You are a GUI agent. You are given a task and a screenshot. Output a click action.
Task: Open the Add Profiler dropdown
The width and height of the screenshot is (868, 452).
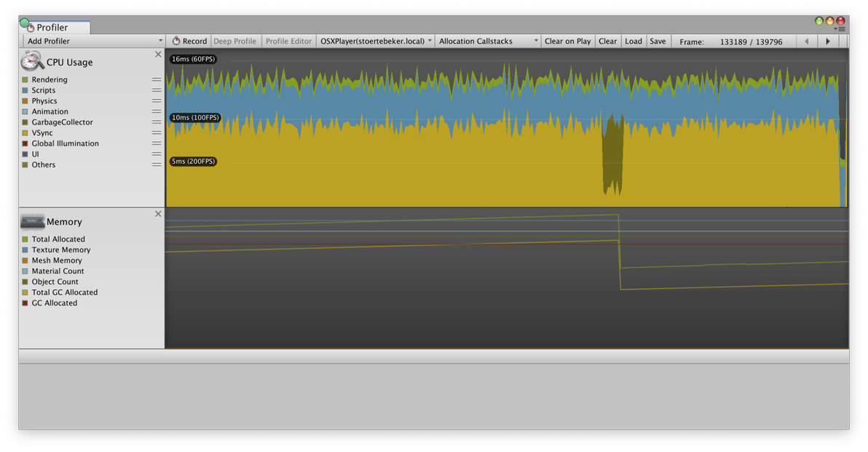93,41
